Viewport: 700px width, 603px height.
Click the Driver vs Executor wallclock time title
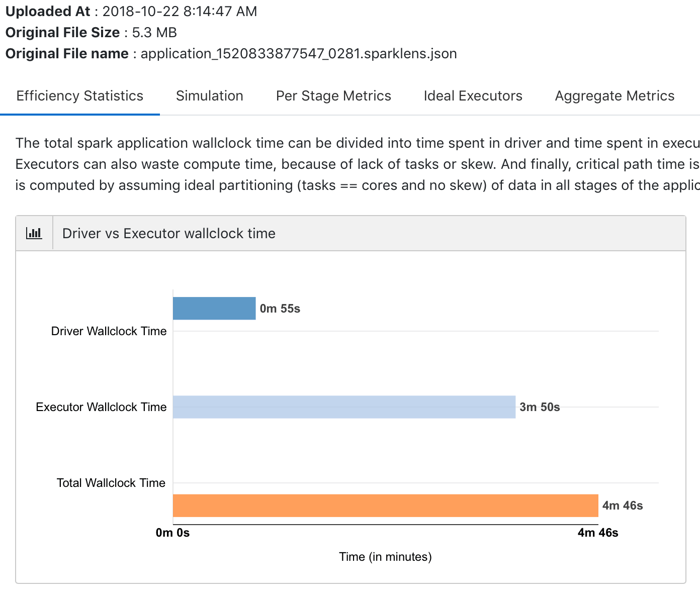click(x=168, y=233)
